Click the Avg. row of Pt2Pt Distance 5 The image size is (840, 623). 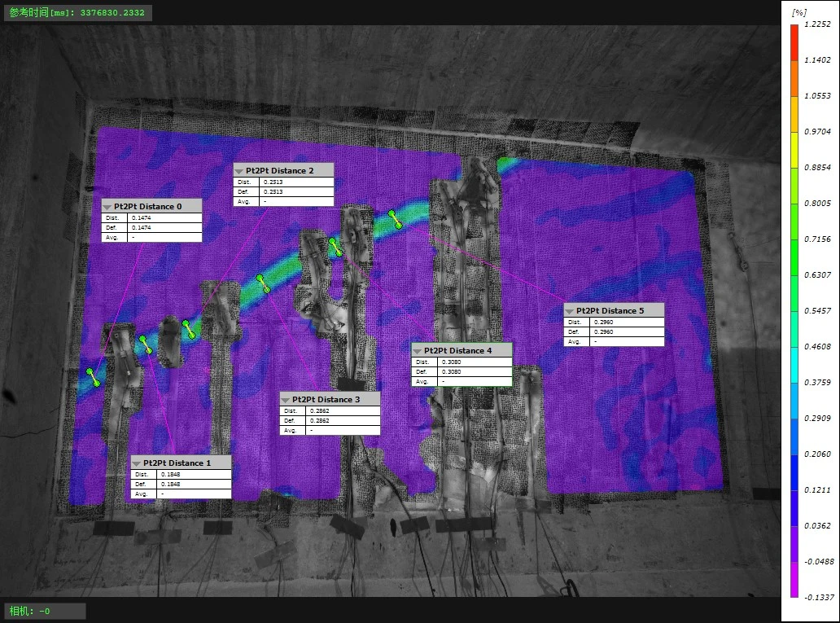pos(614,342)
